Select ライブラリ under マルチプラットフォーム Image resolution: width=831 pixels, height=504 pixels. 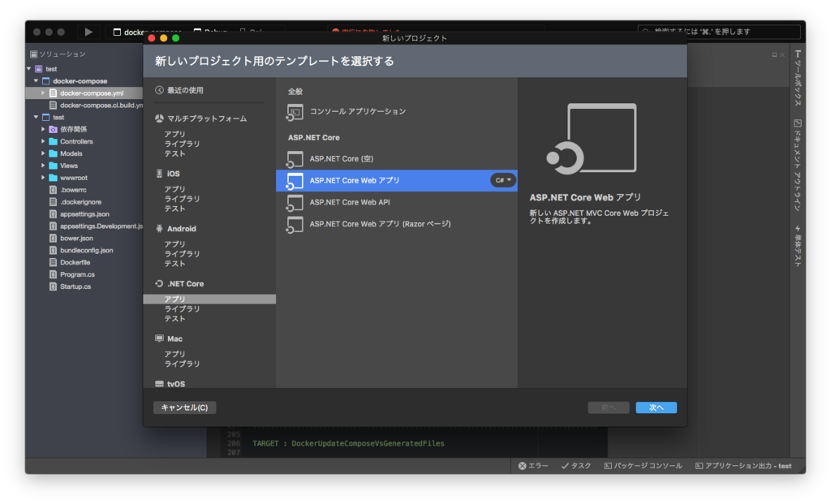click(182, 144)
